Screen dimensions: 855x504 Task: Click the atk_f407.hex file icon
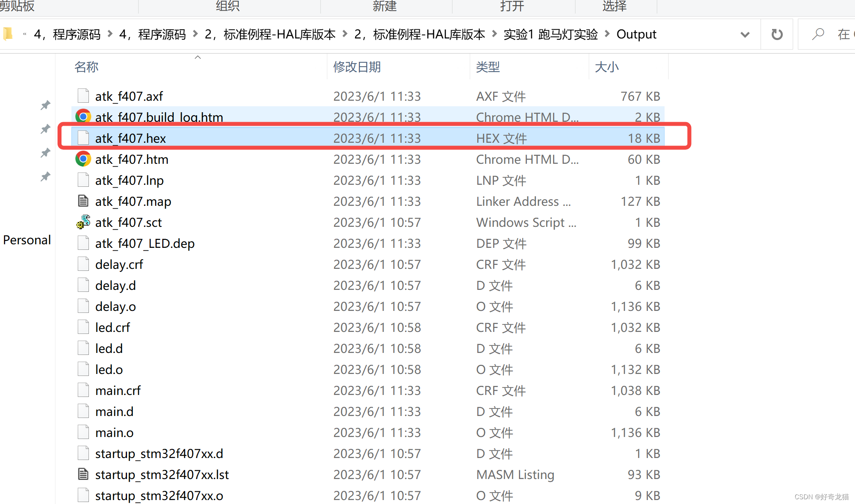pyautogui.click(x=83, y=138)
